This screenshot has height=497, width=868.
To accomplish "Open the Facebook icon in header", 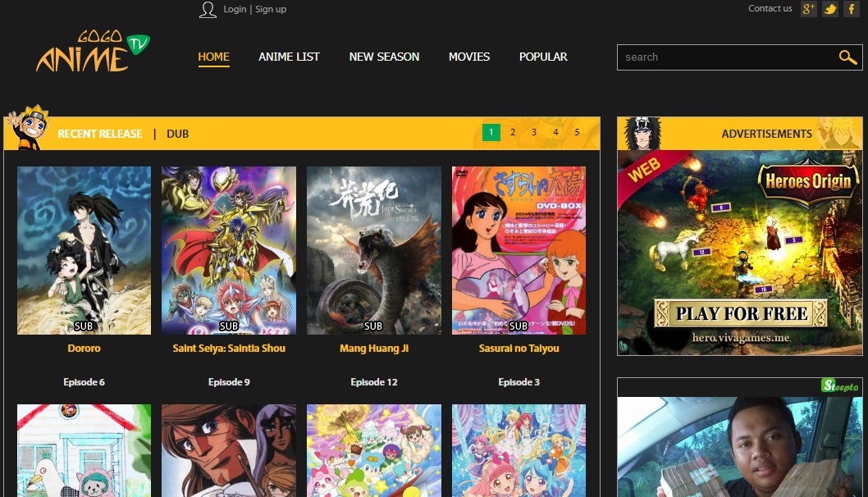I will [x=852, y=9].
